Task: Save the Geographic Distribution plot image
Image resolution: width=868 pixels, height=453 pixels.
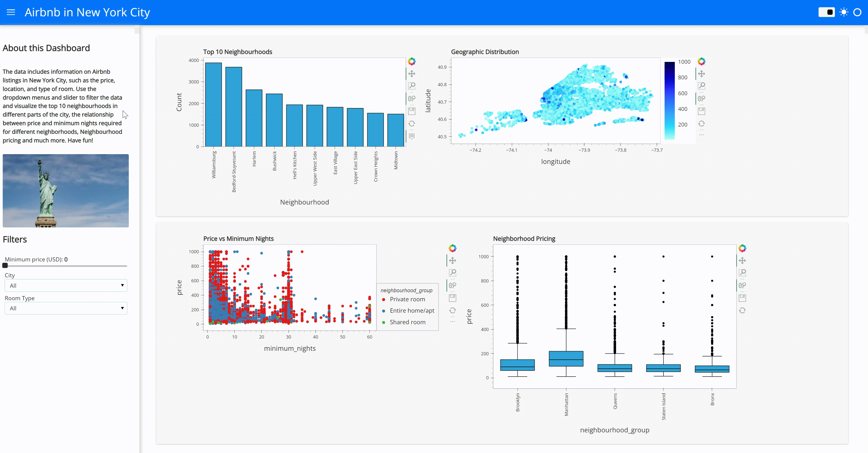Action: (x=701, y=111)
